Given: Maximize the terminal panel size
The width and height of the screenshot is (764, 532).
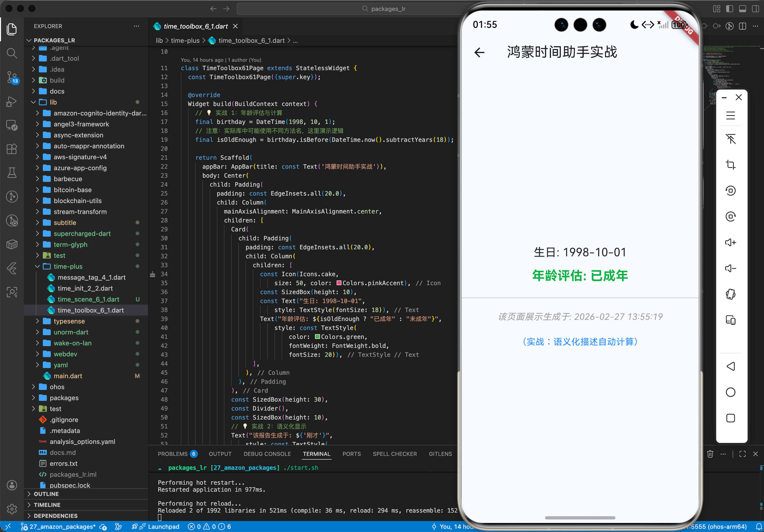Looking at the screenshot, I should point(742,454).
